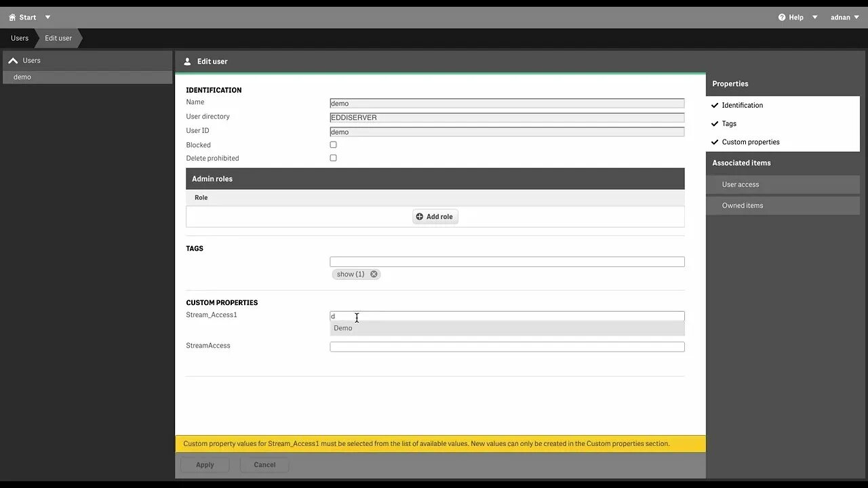
Task: Click the User ID field
Action: click(507, 131)
